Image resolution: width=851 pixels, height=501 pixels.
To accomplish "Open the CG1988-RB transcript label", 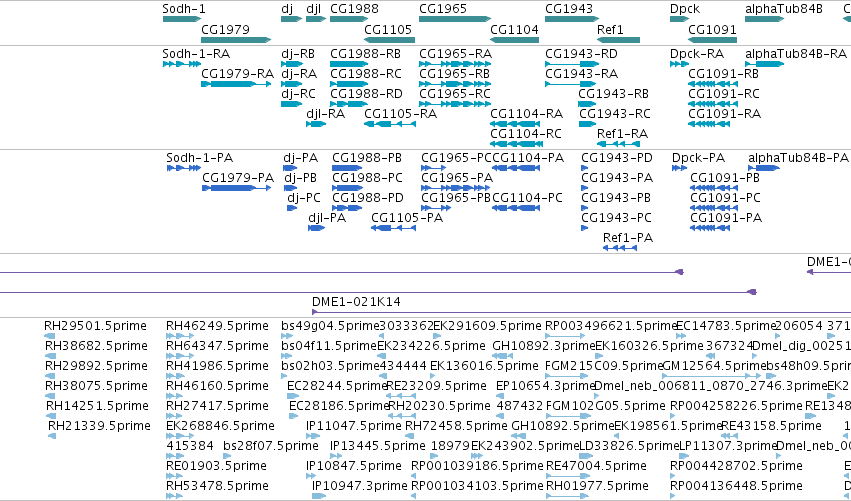I will 366,54.
